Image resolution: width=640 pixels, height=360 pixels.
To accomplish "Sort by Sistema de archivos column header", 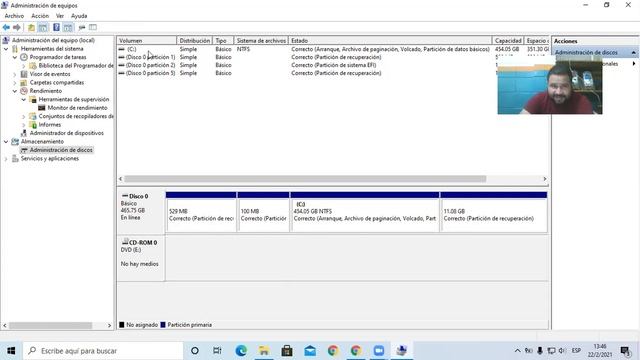I will (x=261, y=40).
